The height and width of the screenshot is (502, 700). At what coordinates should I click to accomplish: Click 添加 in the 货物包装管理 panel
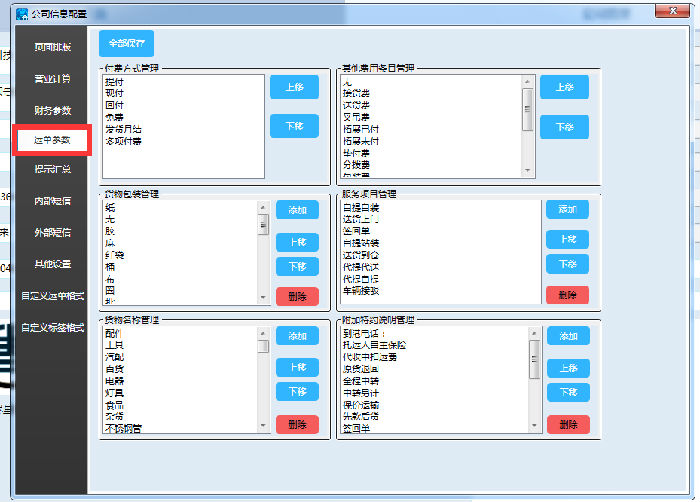click(297, 210)
